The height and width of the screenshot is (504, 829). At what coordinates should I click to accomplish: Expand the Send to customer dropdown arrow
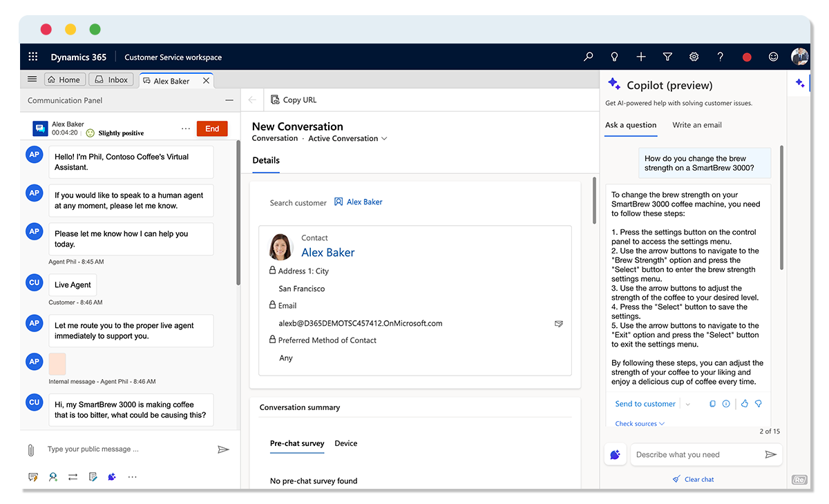[688, 405]
